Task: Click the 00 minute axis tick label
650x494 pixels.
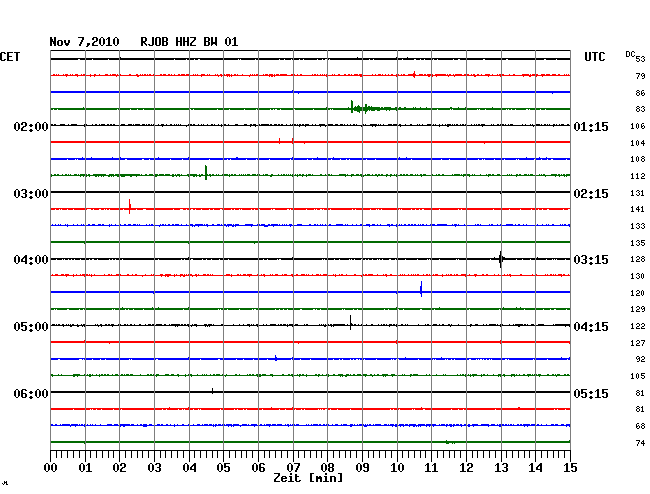Action: (51, 468)
